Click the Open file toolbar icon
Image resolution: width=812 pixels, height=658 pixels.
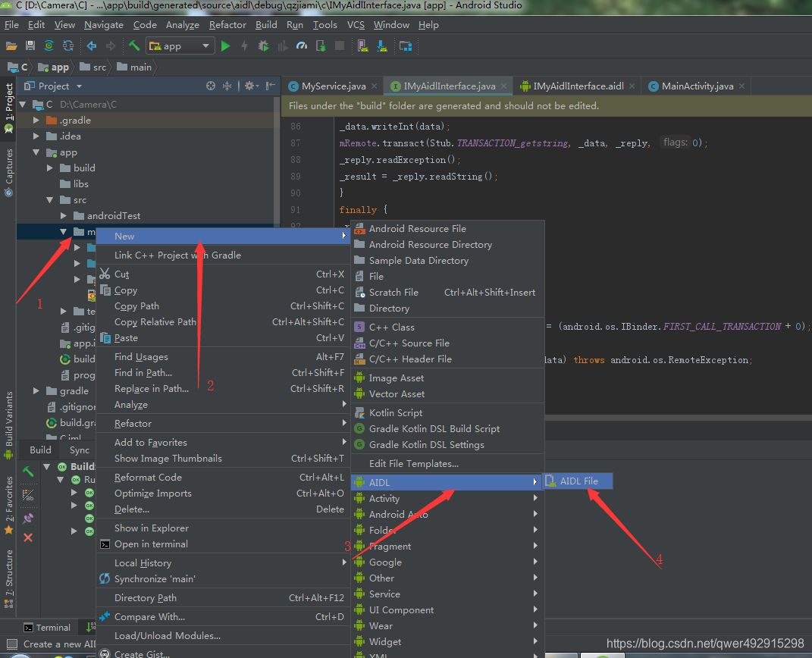click(x=11, y=46)
